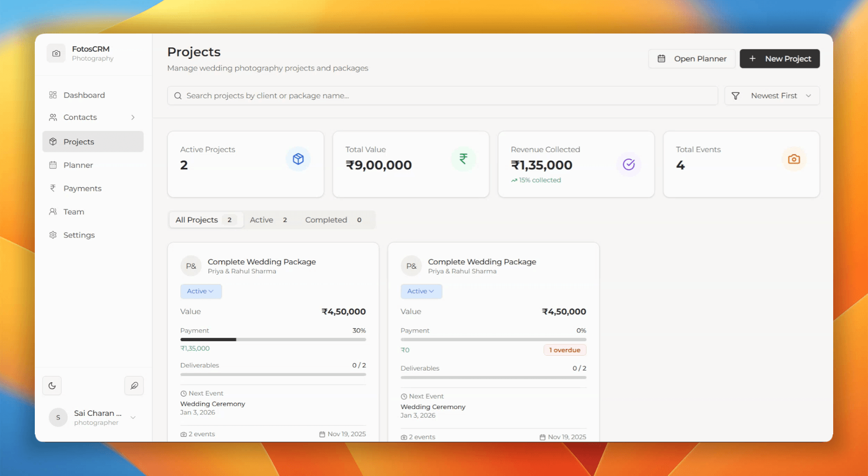Expand the Sai Charan profile chevron
The image size is (868, 476).
133,418
